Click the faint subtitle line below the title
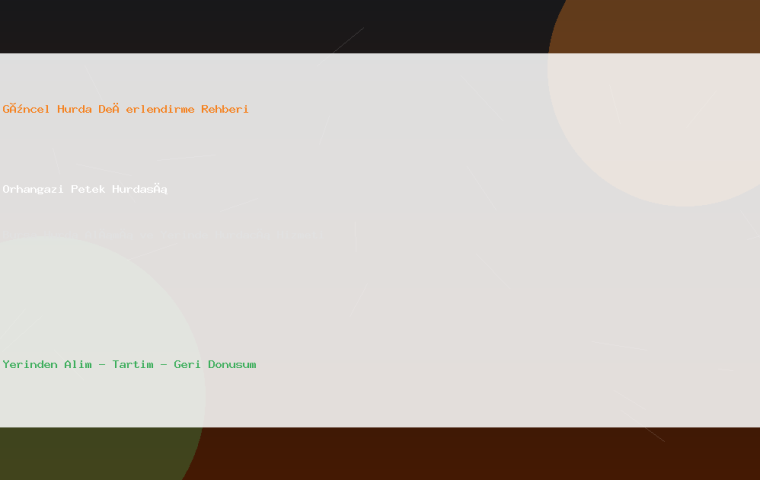 [163, 235]
